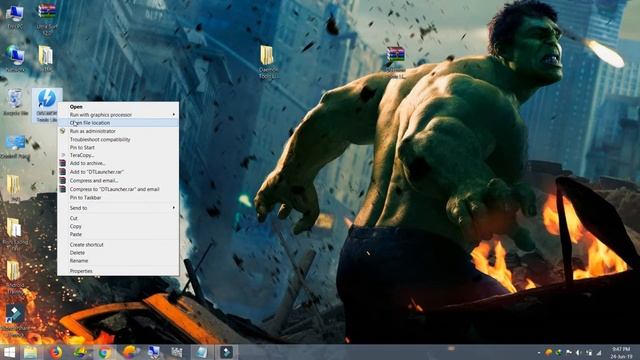Image resolution: width=640 pixels, height=360 pixels.
Task: Select Pin to Taskbar
Action: click(x=118, y=198)
